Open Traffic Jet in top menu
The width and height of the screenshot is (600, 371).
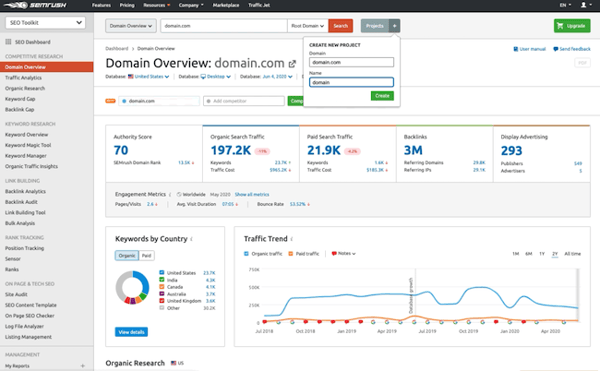(259, 5)
